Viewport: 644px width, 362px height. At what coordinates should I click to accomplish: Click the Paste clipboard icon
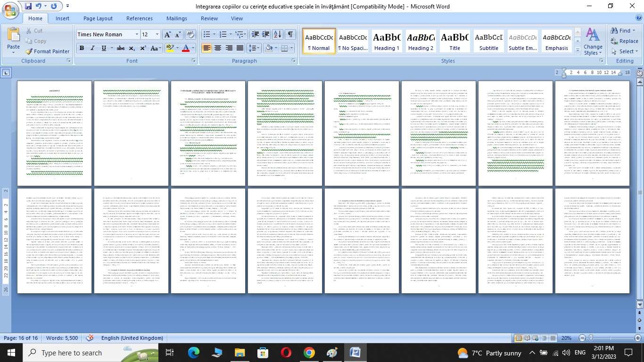13,35
